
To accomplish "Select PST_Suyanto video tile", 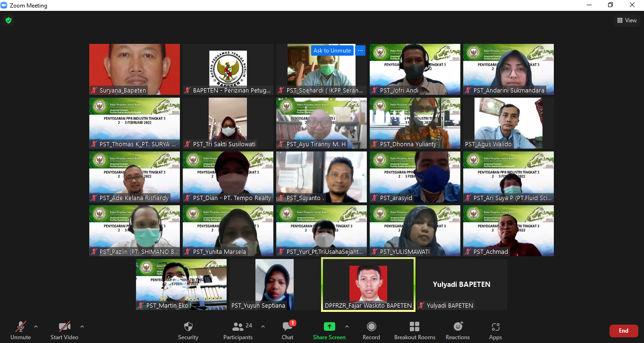I will (x=322, y=177).
